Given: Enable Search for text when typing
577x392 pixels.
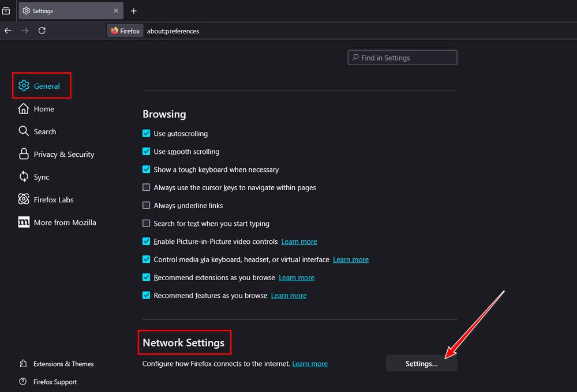Looking at the screenshot, I should 147,224.
